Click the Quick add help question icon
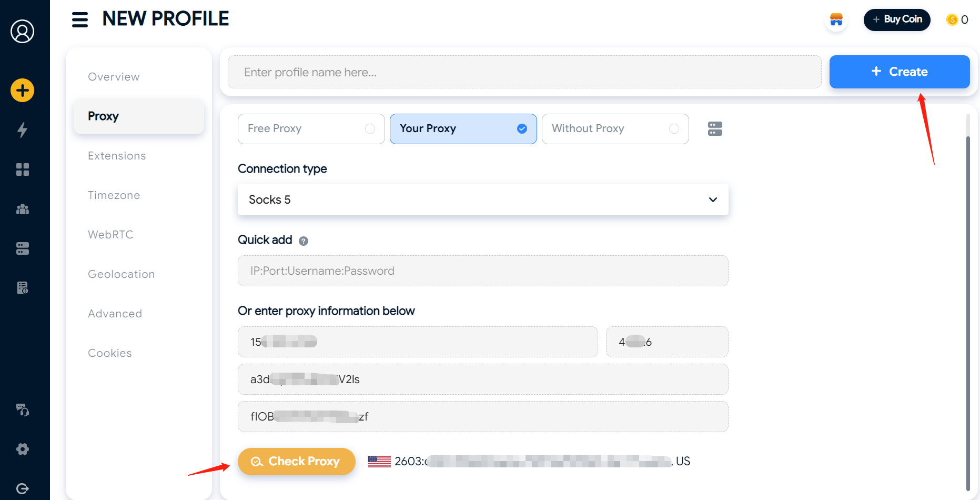Image resolution: width=980 pixels, height=500 pixels. click(x=304, y=241)
